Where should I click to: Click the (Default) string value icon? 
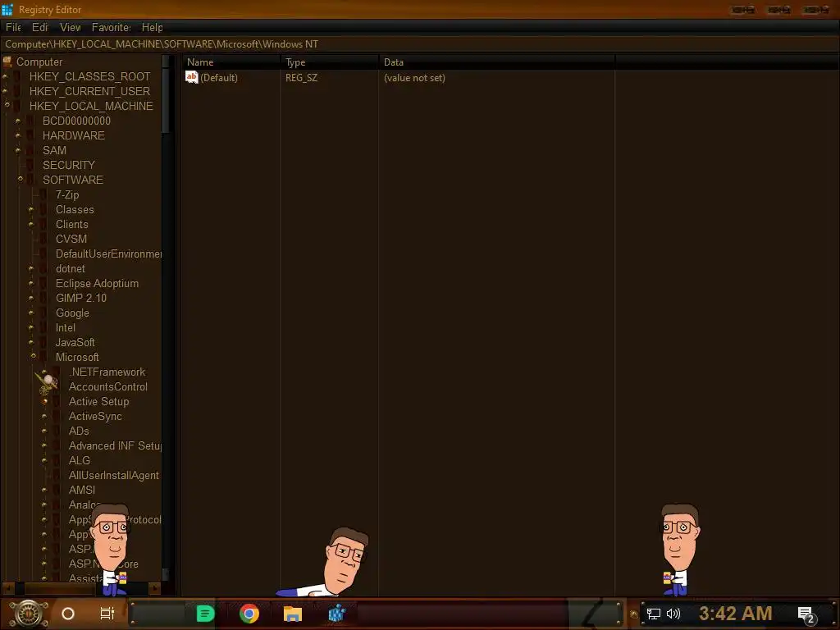[x=191, y=78]
